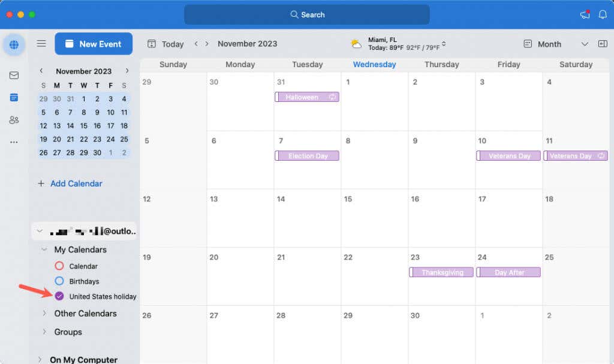614x364 pixels.
Task: Select day 20 in month grid
Action: pos(240,276)
